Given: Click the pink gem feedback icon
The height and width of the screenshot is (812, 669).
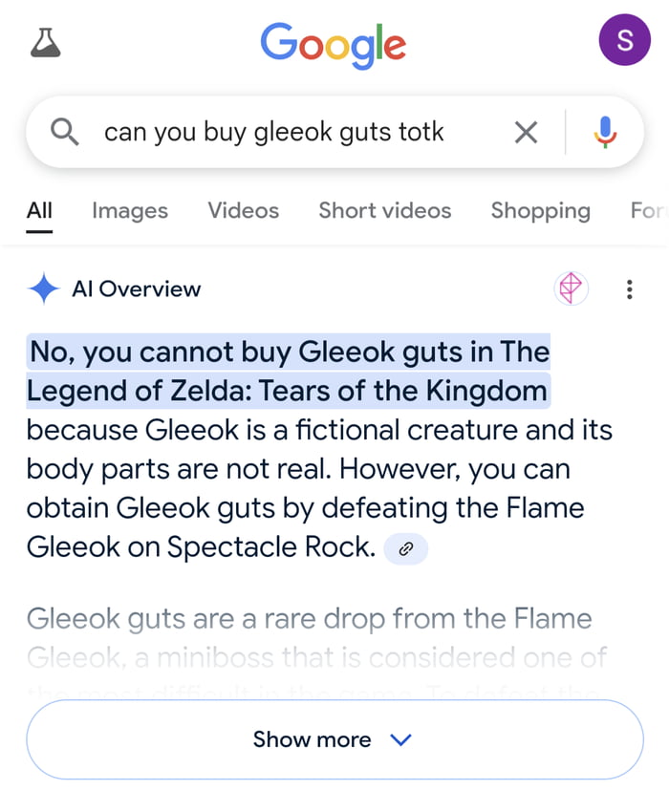Looking at the screenshot, I should pos(571,288).
